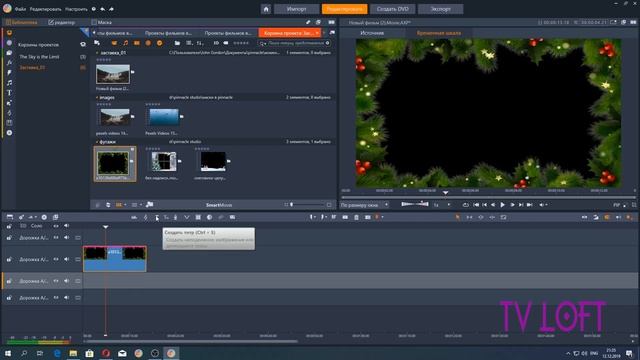640x360 pixels.
Task: Click the Play button in the player
Action: (x=502, y=205)
